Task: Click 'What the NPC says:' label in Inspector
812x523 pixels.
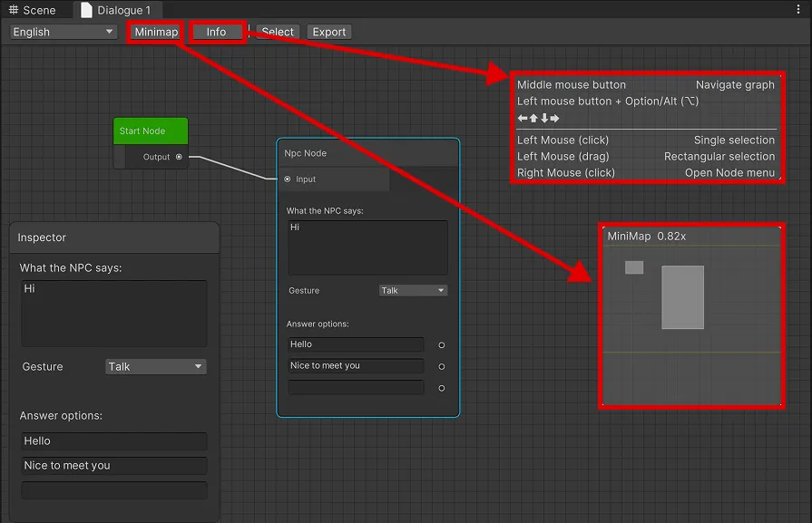Action: pos(71,268)
